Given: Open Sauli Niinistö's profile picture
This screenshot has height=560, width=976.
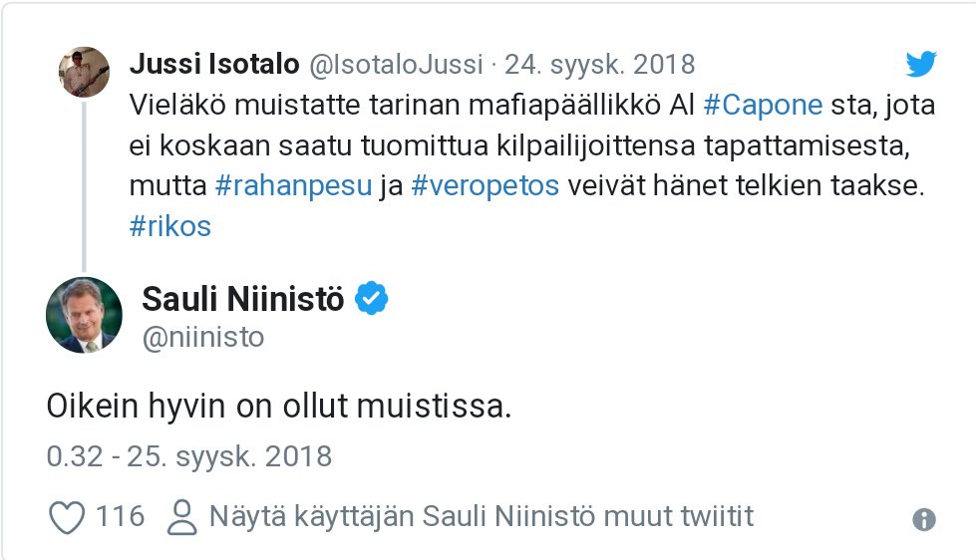Looking at the screenshot, I should [x=84, y=315].
